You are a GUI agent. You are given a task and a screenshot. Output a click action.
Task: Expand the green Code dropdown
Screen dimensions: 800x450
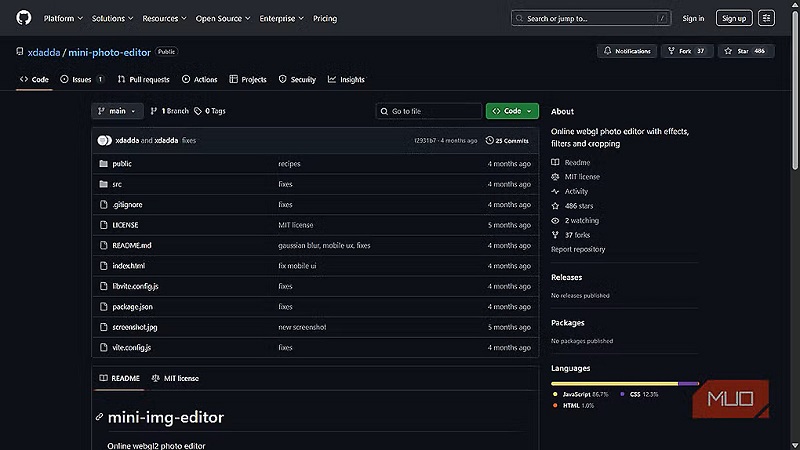[512, 111]
